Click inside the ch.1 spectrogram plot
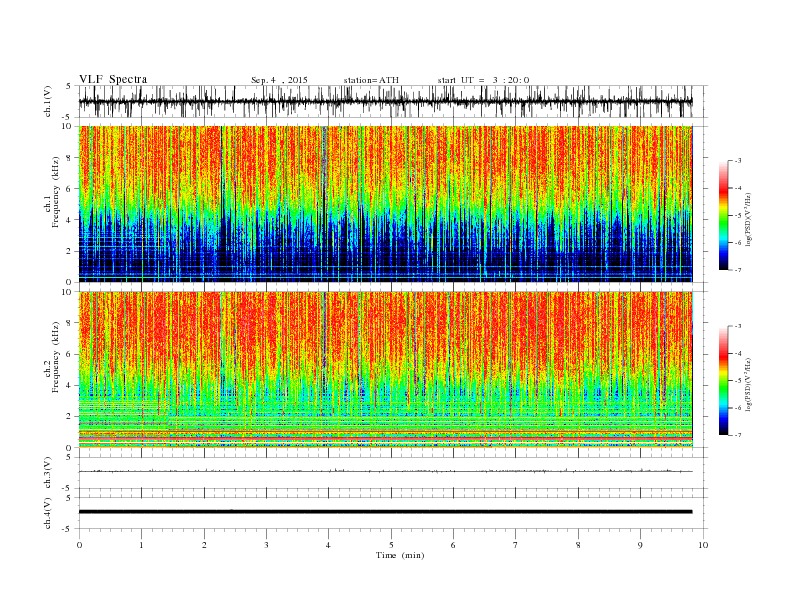 [x=386, y=204]
